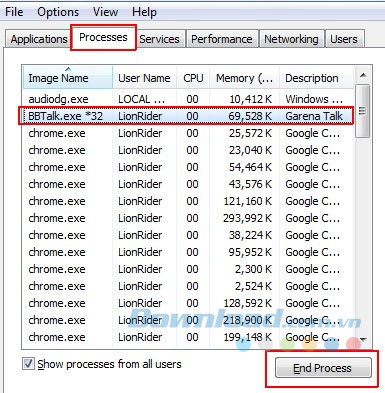Click LionRider user name in BBTalk row

pyautogui.click(x=140, y=116)
